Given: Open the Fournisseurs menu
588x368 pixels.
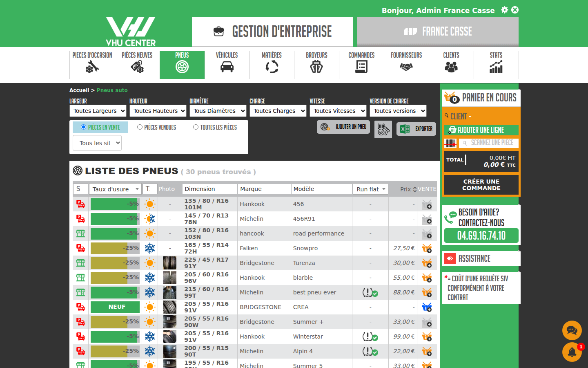Looking at the screenshot, I should coord(406,64).
